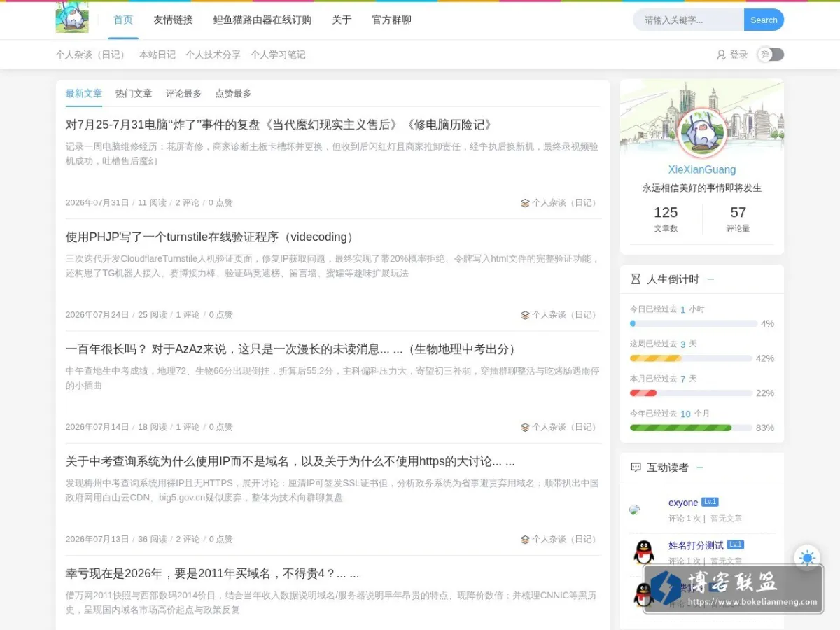This screenshot has width=840, height=630.
Task: Open 鲤鱼猫路由器在线订购 from the nav
Action: 262,20
